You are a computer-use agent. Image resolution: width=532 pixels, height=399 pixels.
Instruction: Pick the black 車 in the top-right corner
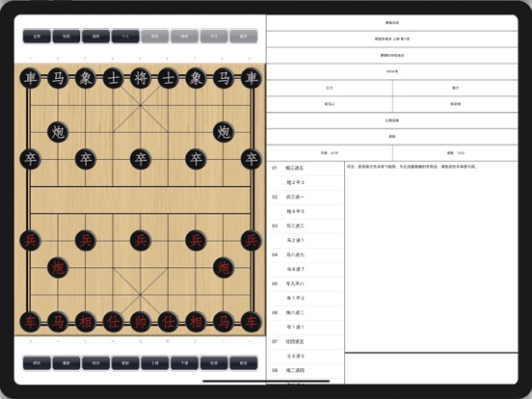point(252,78)
